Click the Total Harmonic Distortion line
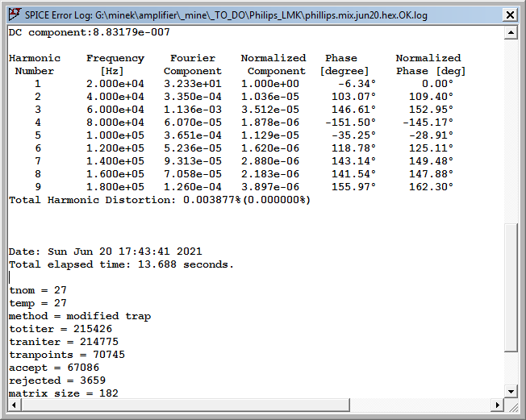 pos(160,200)
